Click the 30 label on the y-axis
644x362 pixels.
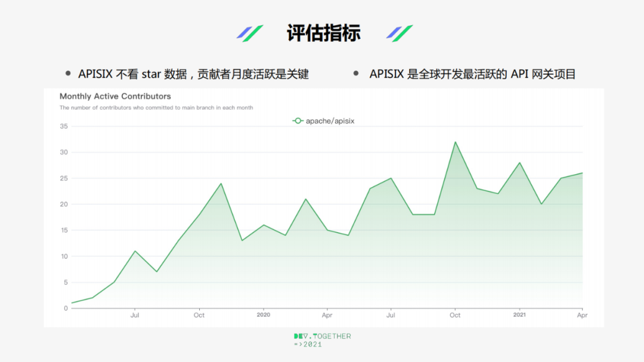click(64, 152)
